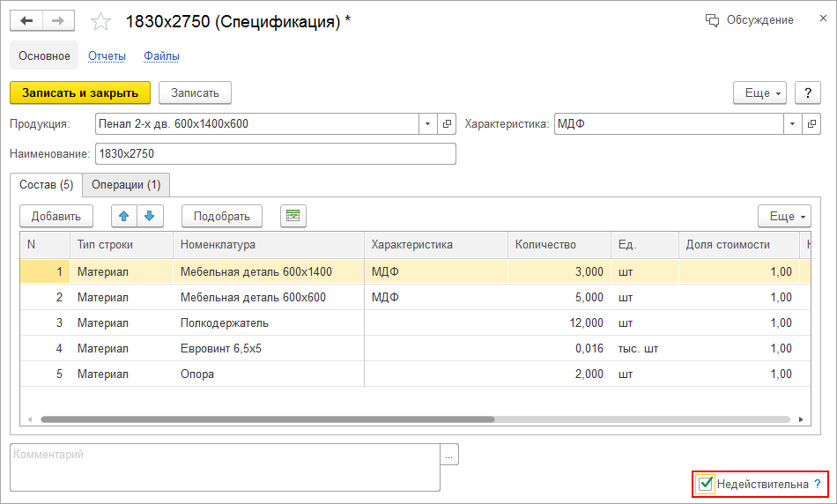
Task: Add specification to favorites with star
Action: (101, 22)
